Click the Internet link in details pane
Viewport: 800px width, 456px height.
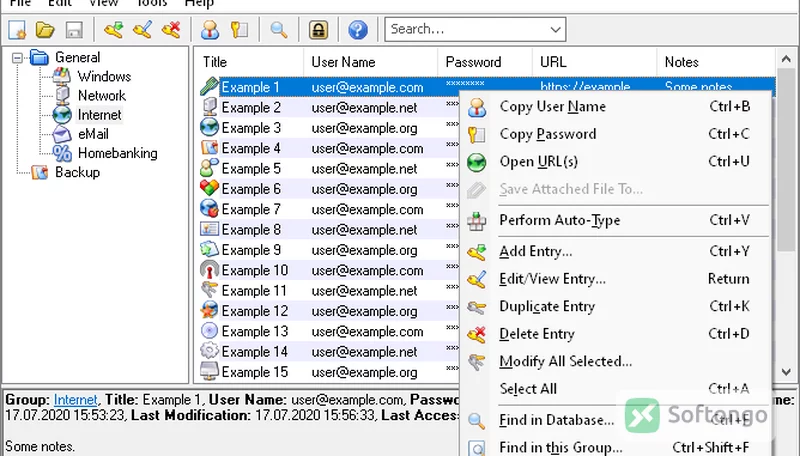[75, 400]
